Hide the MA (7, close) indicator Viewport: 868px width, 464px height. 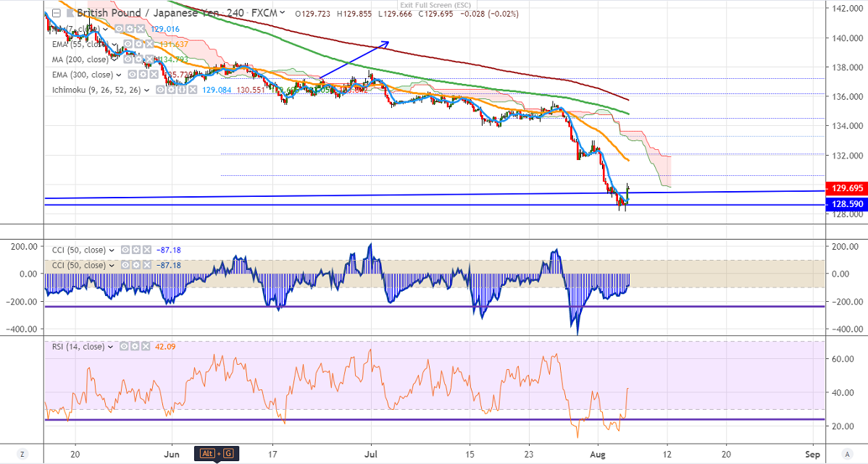point(119,29)
